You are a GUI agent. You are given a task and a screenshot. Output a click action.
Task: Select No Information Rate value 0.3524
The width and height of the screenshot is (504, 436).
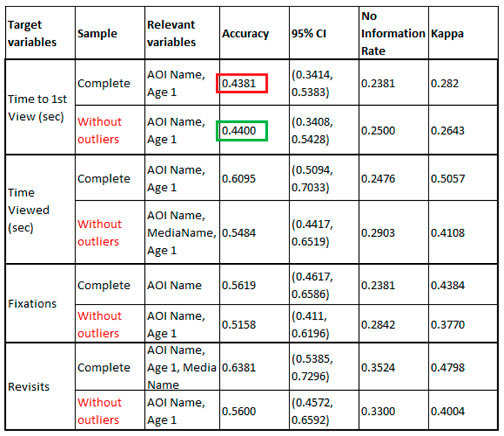[x=378, y=367]
